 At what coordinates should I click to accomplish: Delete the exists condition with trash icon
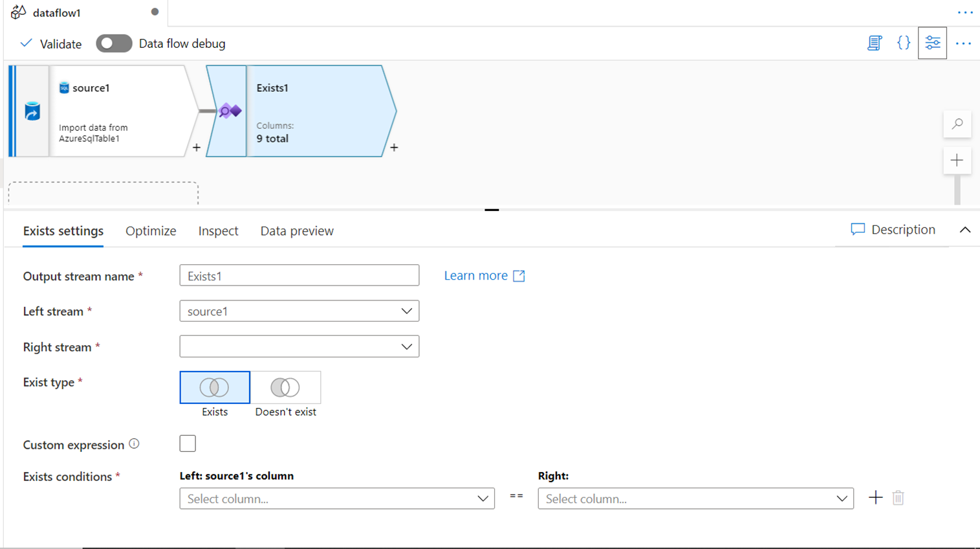point(898,498)
